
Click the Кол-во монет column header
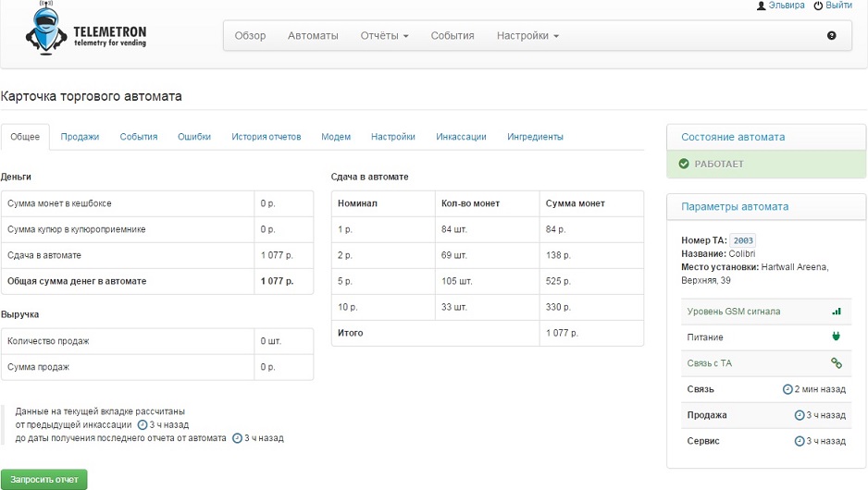click(470, 203)
